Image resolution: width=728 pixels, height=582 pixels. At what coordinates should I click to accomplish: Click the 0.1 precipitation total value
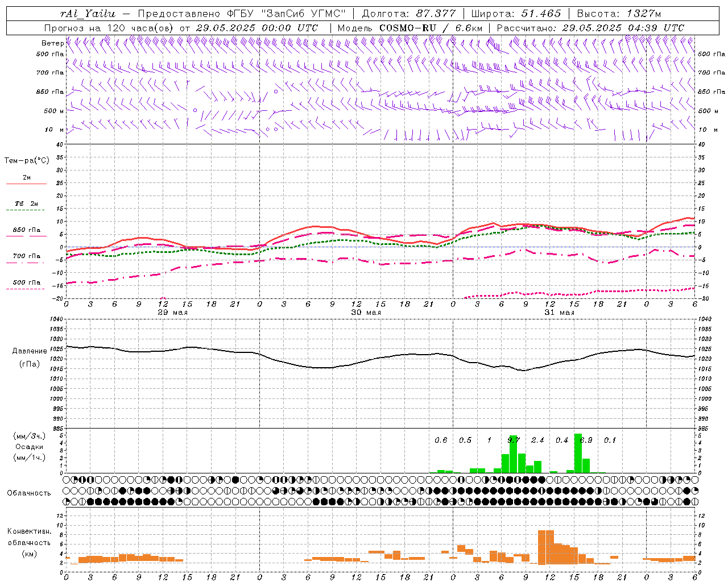[x=610, y=440]
